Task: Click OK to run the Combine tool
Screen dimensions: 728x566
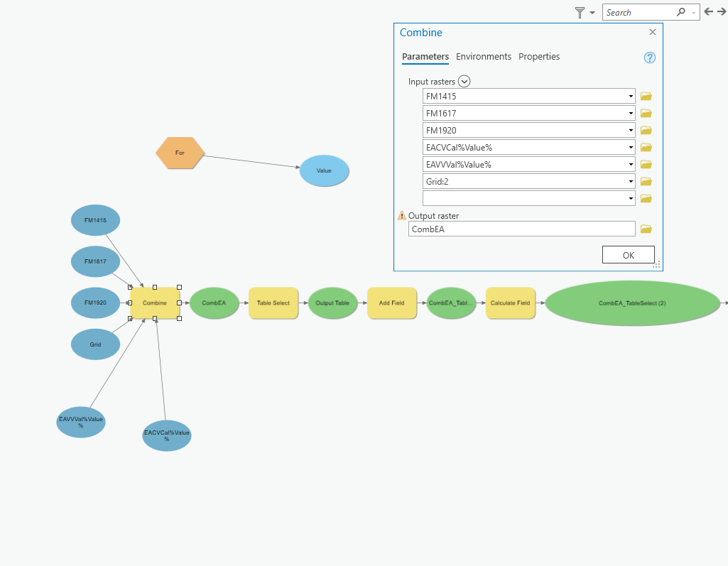Action: click(x=628, y=254)
